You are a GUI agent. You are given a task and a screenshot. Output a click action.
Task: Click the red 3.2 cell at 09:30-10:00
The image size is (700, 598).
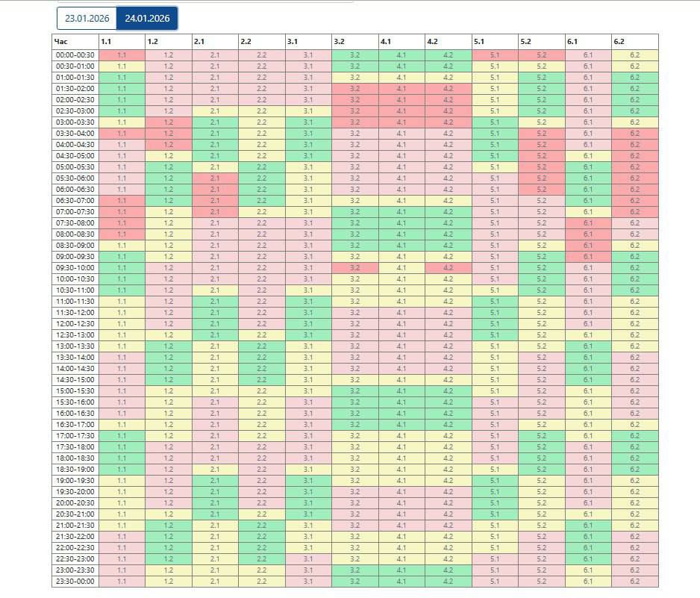pos(354,268)
